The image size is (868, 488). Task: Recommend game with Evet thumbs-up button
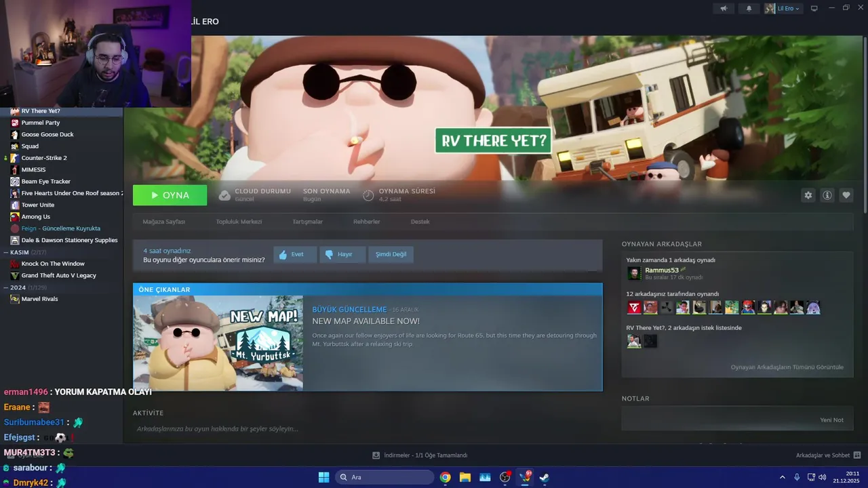click(x=295, y=254)
